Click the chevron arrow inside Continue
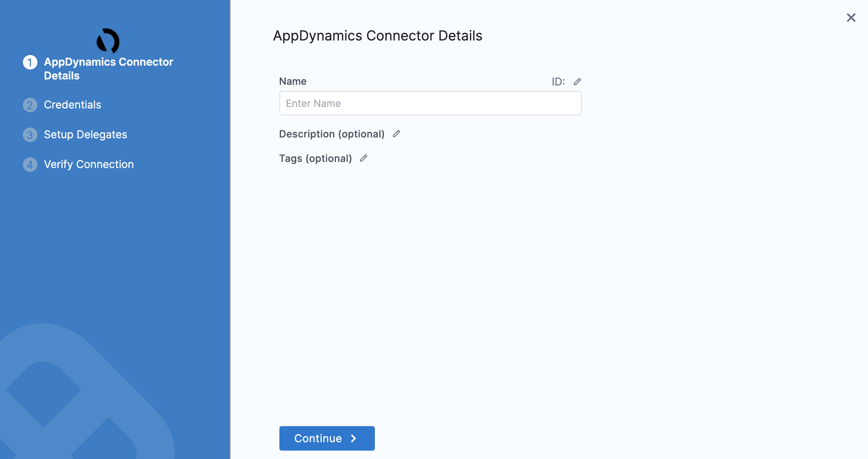Viewport: 868px width, 459px height. tap(353, 438)
